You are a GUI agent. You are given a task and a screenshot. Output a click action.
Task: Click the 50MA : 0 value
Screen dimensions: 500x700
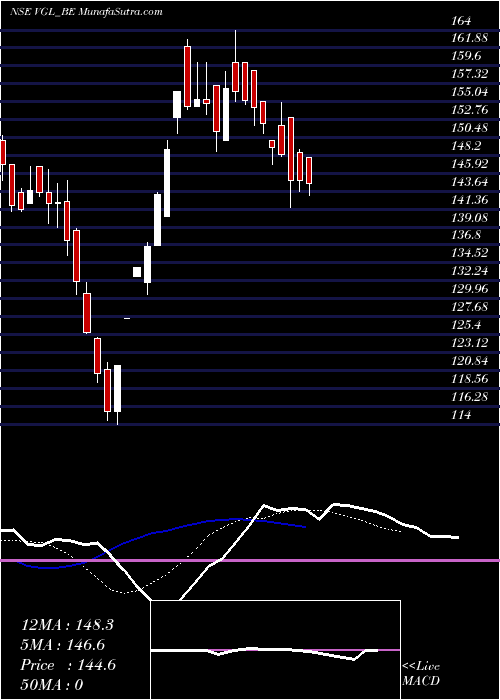click(x=52, y=685)
